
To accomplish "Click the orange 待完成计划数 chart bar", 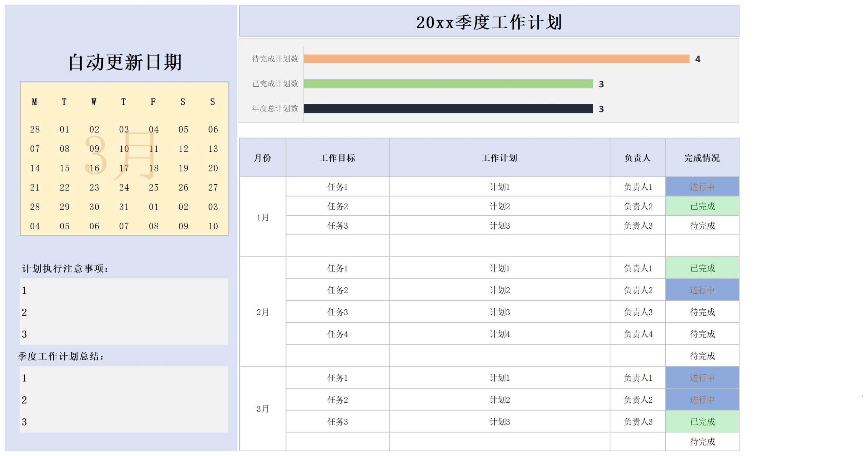I will (x=496, y=59).
